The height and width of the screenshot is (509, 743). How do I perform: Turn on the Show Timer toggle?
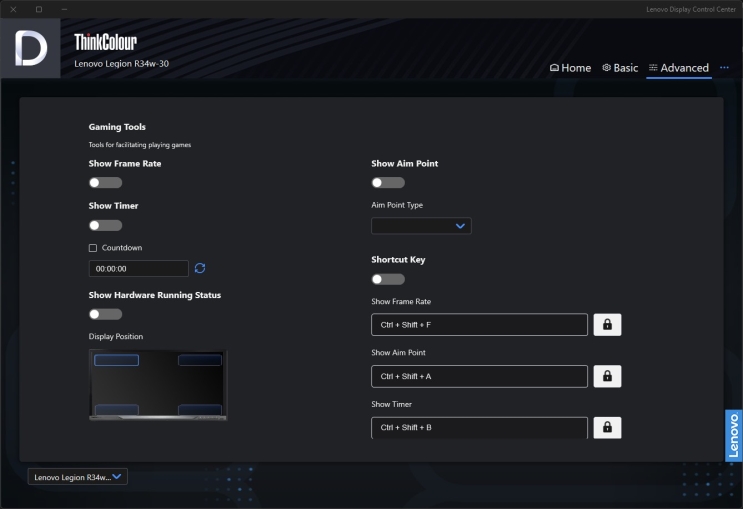pos(105,225)
